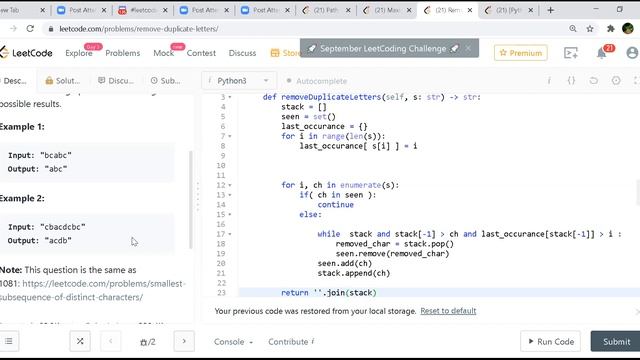Open Discuss in top navigation

242,53
